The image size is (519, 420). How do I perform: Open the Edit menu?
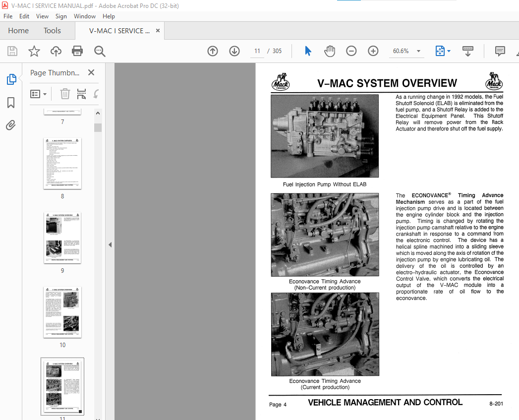(x=24, y=16)
